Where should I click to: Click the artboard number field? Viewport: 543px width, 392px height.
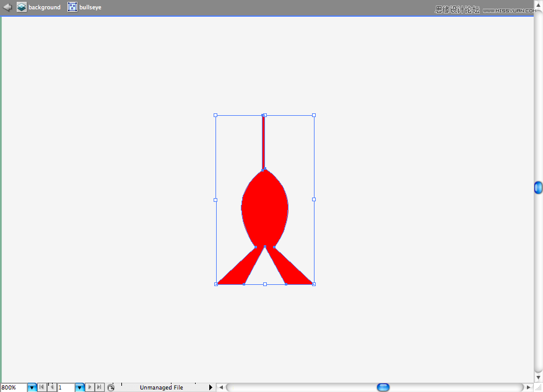pos(66,388)
